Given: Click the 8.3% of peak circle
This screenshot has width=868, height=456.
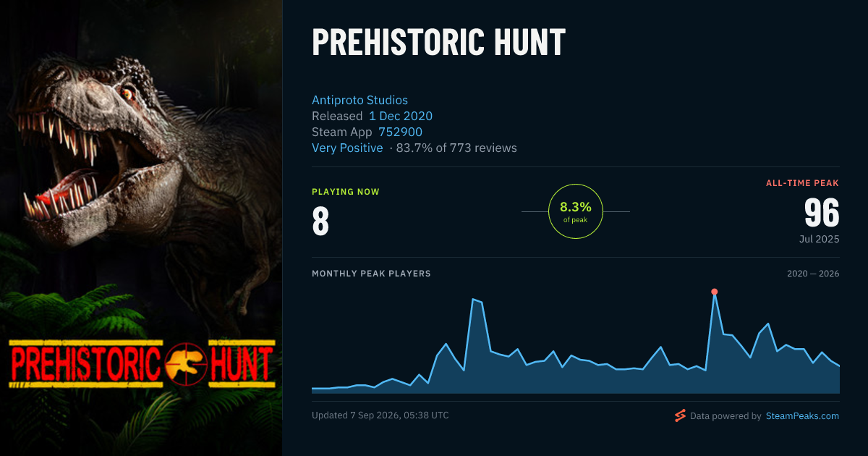Looking at the screenshot, I should coord(576,211).
